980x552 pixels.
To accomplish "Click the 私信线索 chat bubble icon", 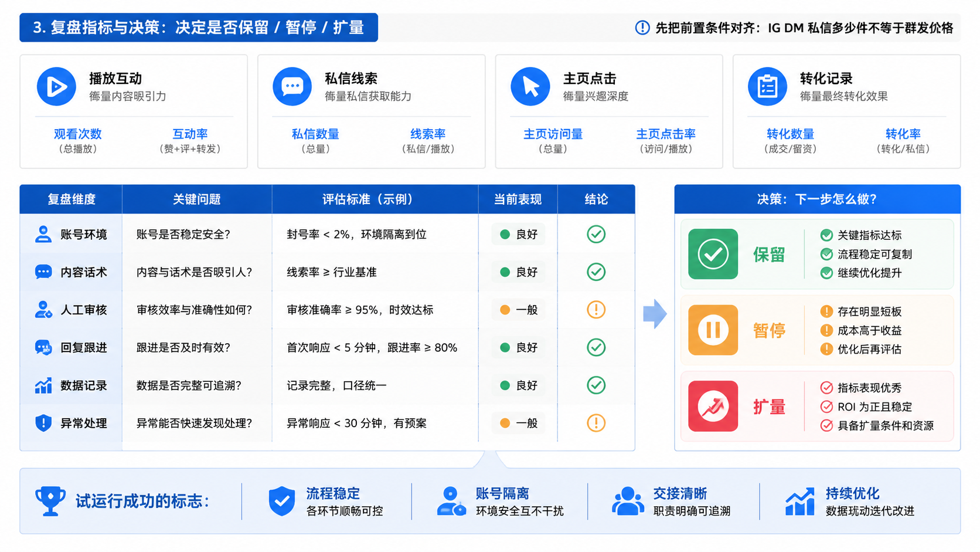I will tap(292, 87).
